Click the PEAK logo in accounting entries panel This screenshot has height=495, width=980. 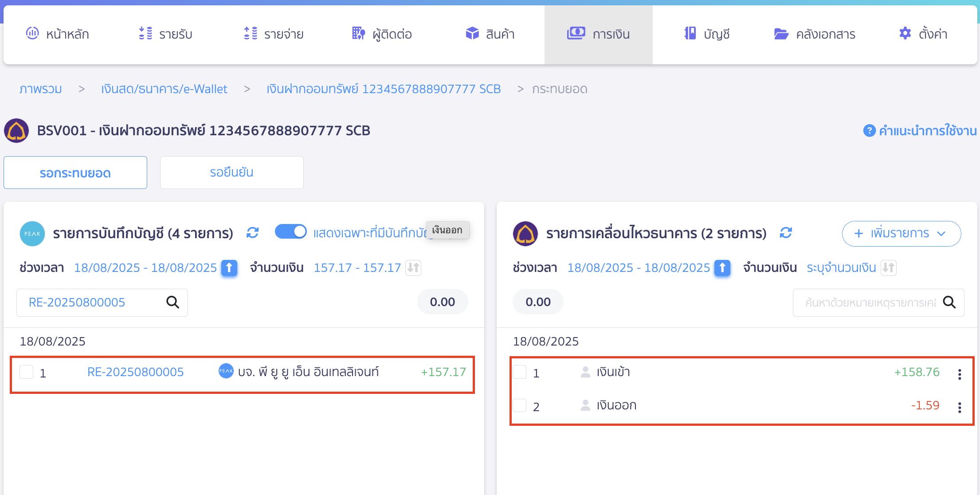pos(32,233)
